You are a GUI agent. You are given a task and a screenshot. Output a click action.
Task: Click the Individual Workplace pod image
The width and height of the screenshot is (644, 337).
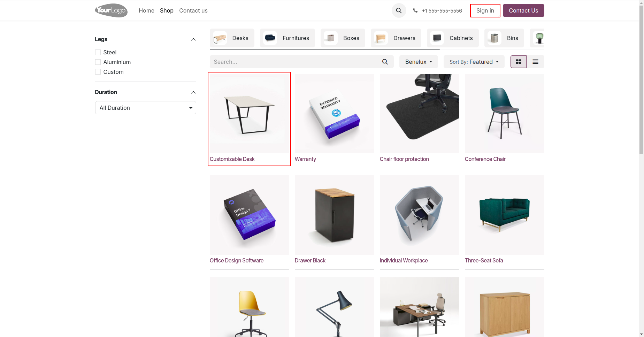(420, 215)
